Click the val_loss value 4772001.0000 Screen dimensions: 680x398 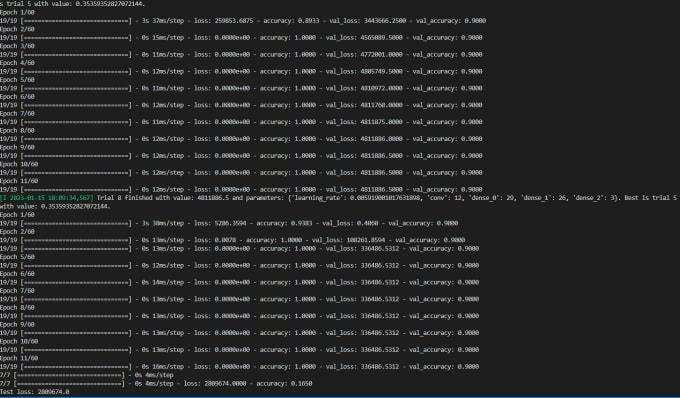click(x=382, y=55)
